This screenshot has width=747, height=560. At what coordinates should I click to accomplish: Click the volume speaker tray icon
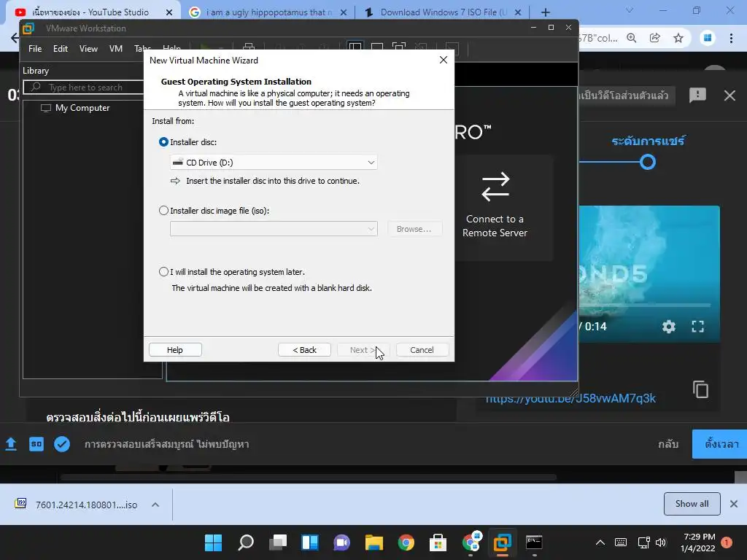click(661, 542)
